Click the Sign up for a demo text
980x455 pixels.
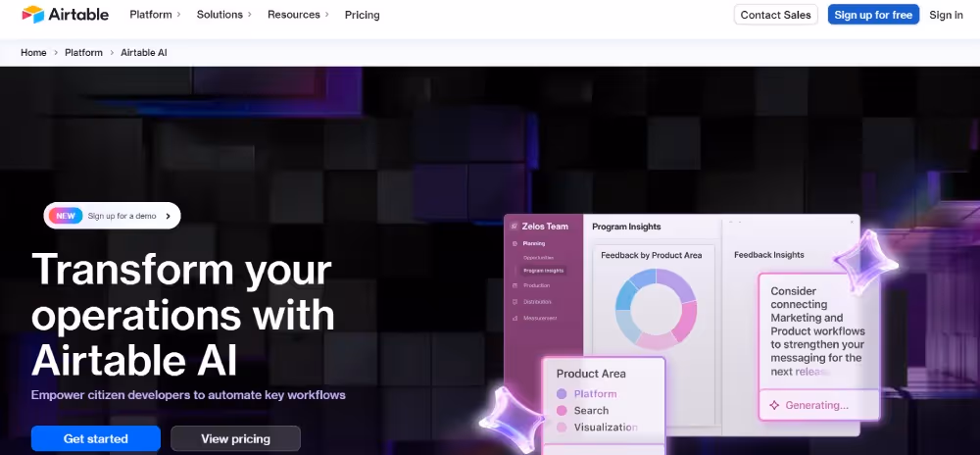pos(122,217)
